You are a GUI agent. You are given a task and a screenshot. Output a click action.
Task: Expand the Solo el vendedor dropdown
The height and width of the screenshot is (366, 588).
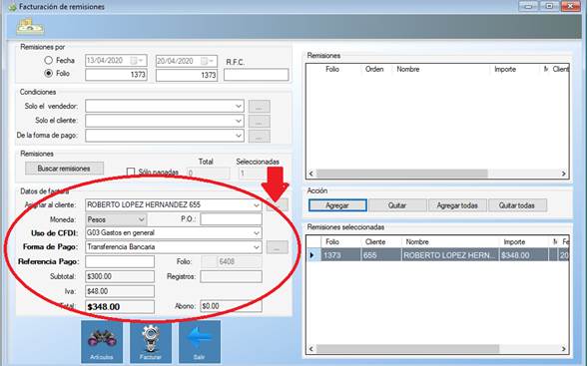(x=239, y=107)
